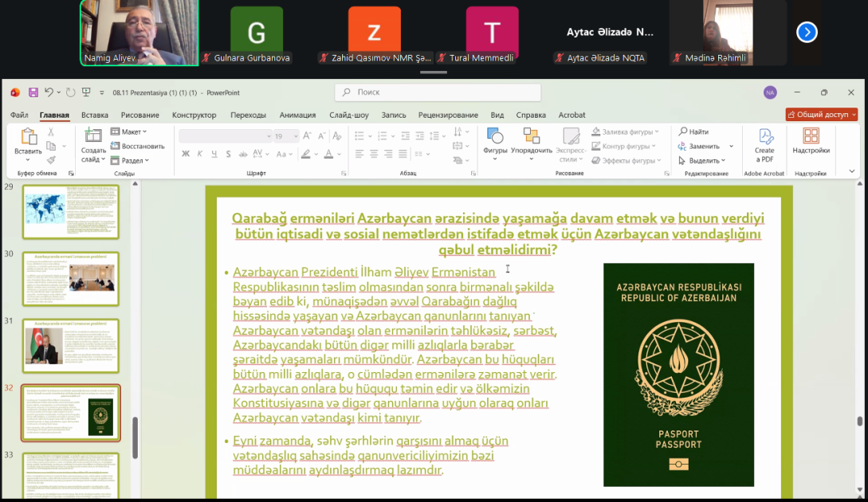Image resolution: width=868 pixels, height=502 pixels.
Task: Switch to the Вставка ribbon tab
Action: tap(95, 115)
